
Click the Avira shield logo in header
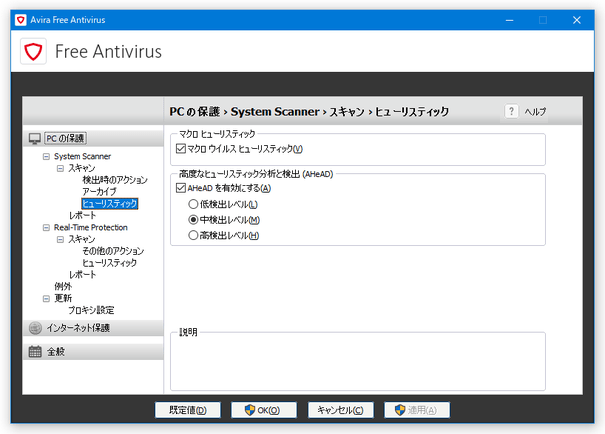pyautogui.click(x=33, y=51)
